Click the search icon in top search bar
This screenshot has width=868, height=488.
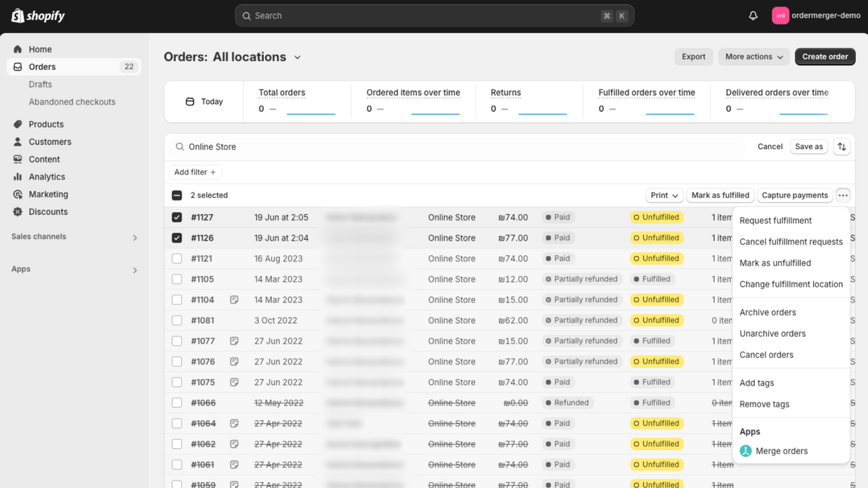pyautogui.click(x=247, y=16)
